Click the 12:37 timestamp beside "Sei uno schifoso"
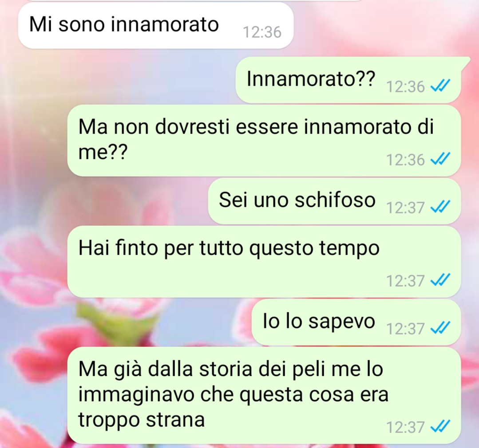479x448 pixels. (405, 208)
